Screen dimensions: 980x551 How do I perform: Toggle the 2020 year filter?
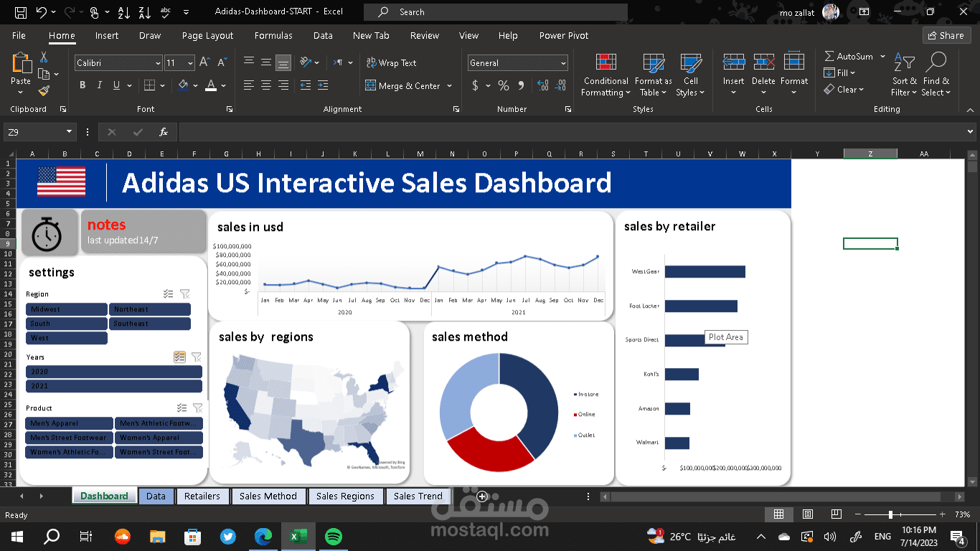pyautogui.click(x=114, y=372)
